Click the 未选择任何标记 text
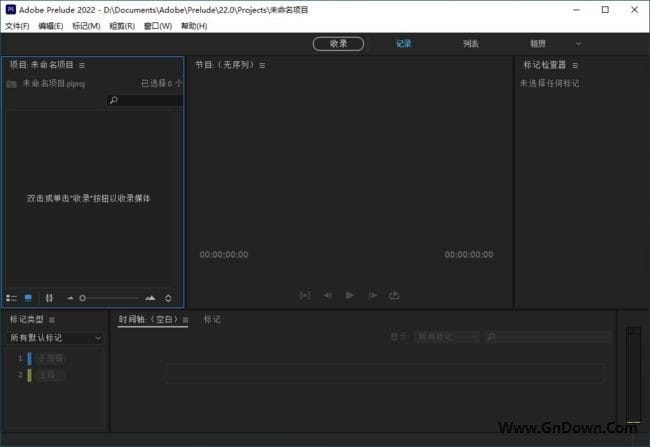Viewport: 650px width, 447px height. pyautogui.click(x=549, y=84)
